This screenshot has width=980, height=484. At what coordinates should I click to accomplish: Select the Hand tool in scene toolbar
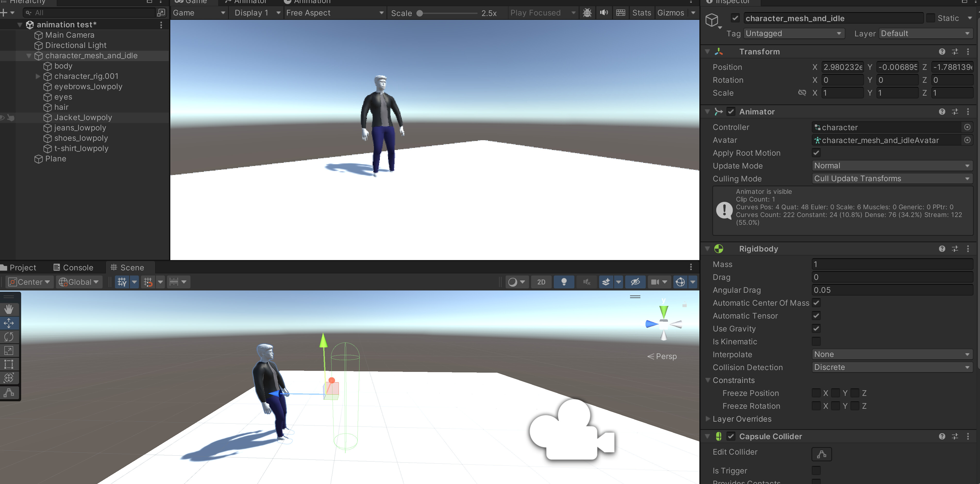[x=9, y=309]
